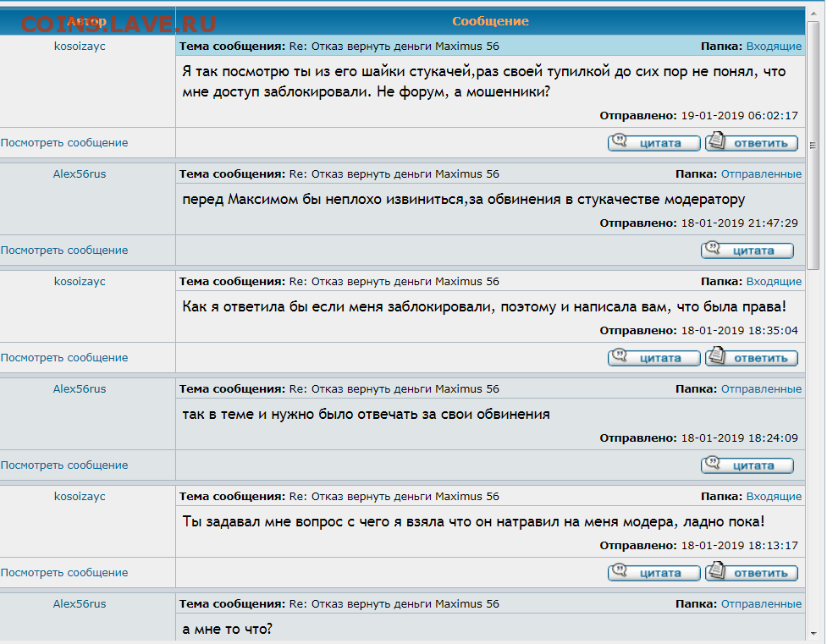Viewport: 827px width, 644px height.
Task: Quote the Alex56rus message sent at 18:24:09
Action: (x=747, y=465)
